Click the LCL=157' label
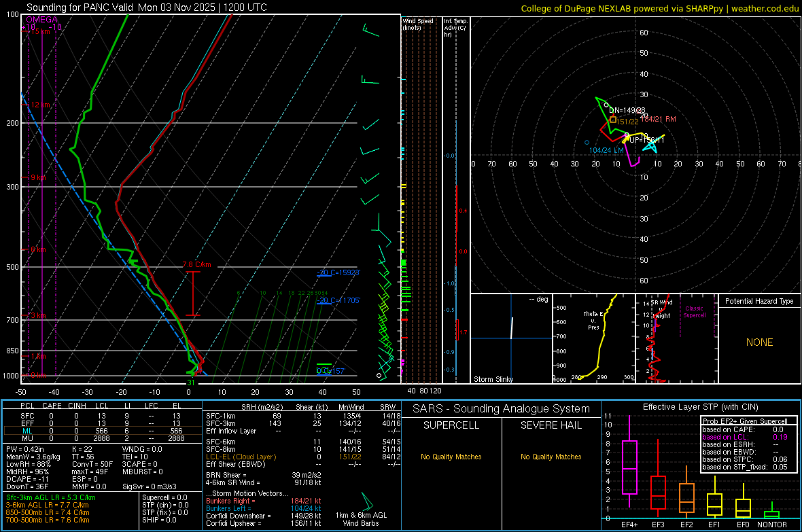This screenshot has width=802, height=532. pos(331,370)
